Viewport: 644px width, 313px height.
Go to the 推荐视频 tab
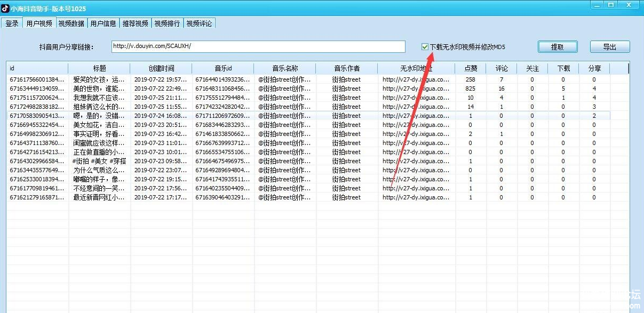point(135,23)
